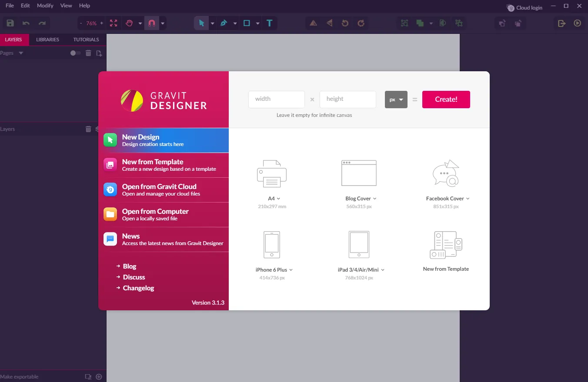This screenshot has width=588, height=382.
Task: Open the View menu
Action: (x=66, y=6)
